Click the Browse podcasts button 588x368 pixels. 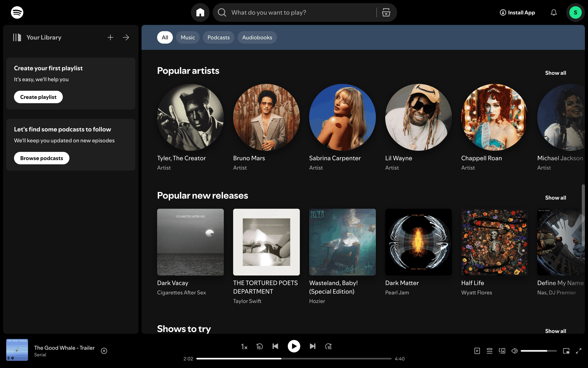42,158
